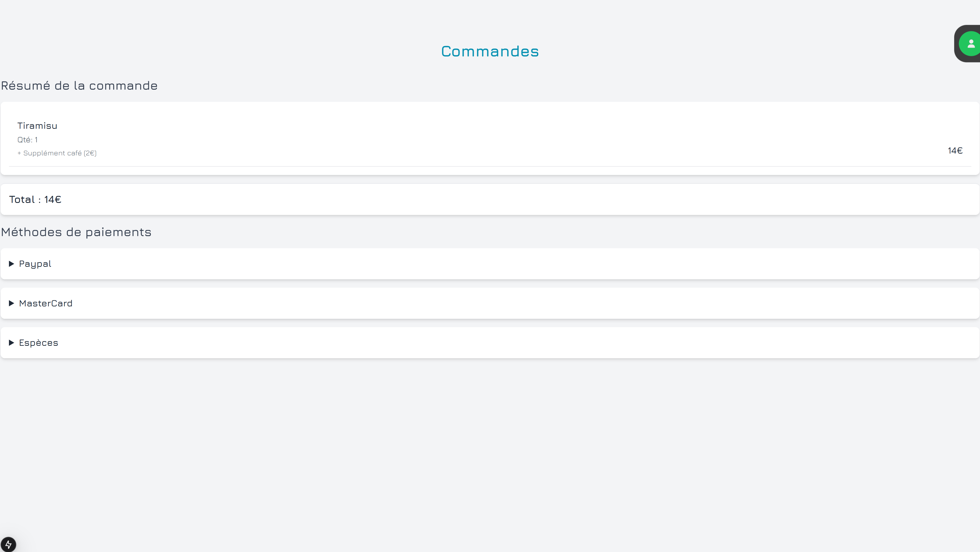
Task: Click the Méthodes de paiements heading
Action: (x=76, y=232)
